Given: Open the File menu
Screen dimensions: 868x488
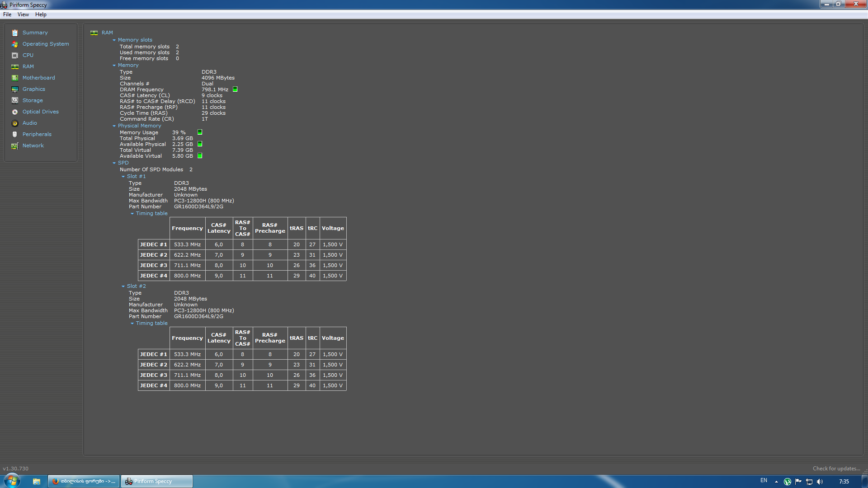Looking at the screenshot, I should (7, 14).
